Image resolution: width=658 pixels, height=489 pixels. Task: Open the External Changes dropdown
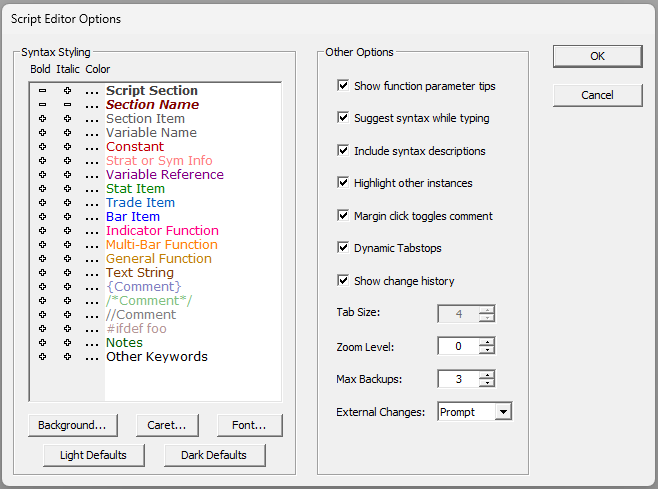[x=503, y=411]
